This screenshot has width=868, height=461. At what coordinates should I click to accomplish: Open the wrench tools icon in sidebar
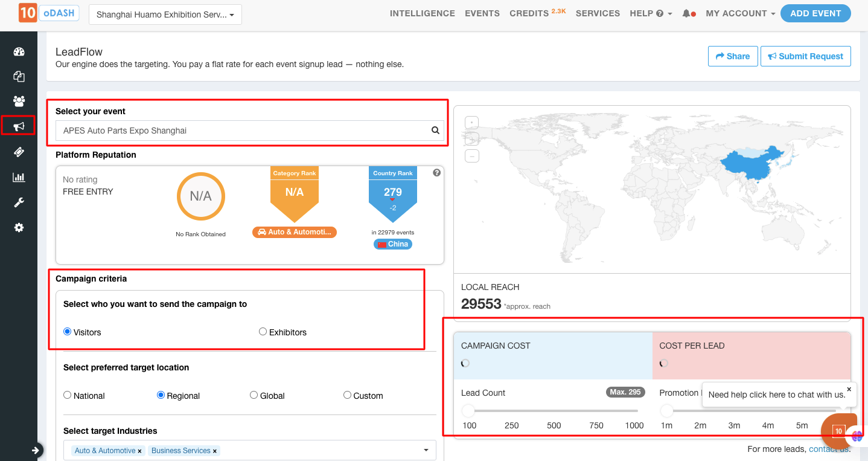(x=19, y=202)
